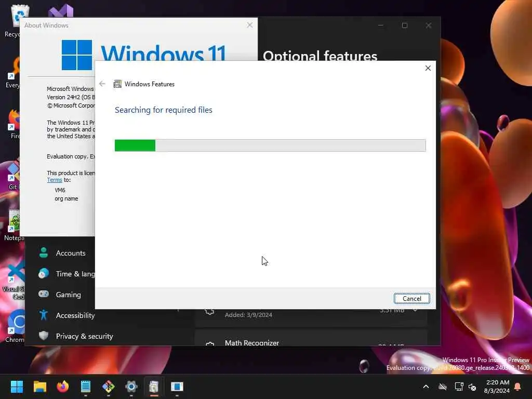The height and width of the screenshot is (399, 532).
Task: Click the Time & language globe clock icon
Action: tap(44, 273)
